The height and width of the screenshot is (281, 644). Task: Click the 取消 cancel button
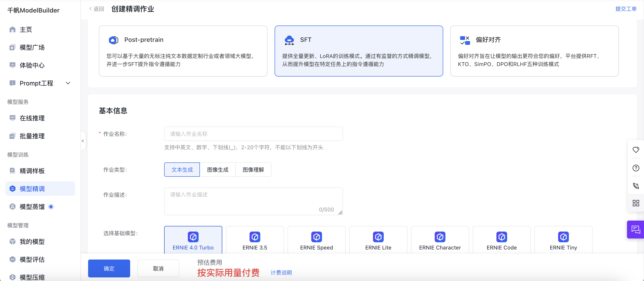click(158, 268)
